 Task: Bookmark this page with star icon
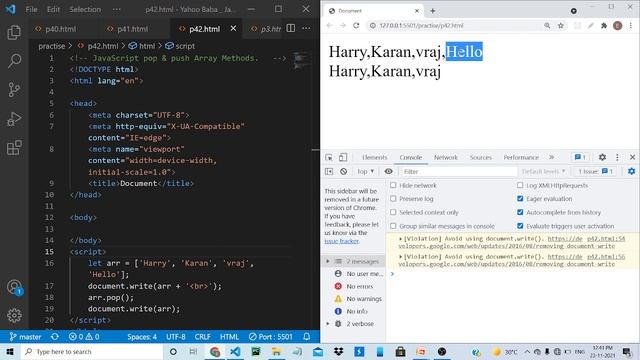pos(561,25)
